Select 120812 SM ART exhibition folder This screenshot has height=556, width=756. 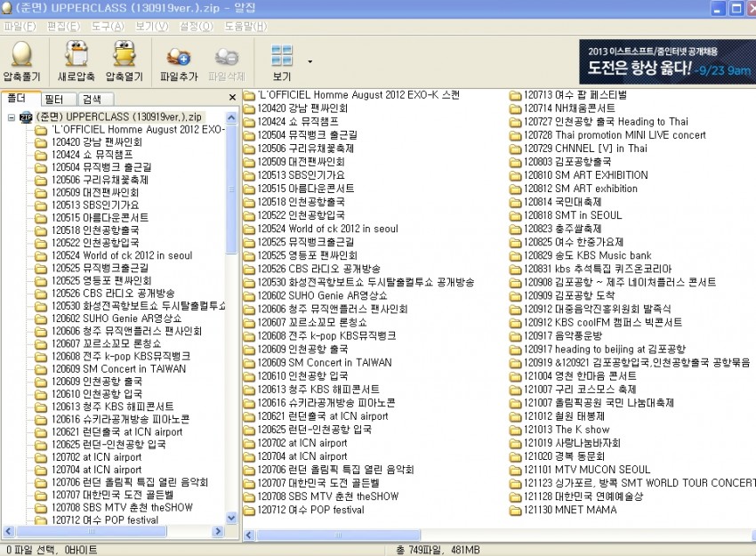tap(581, 189)
